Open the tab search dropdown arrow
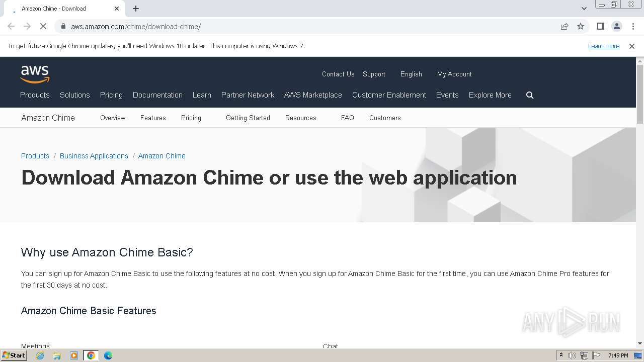Image resolution: width=644 pixels, height=362 pixels. click(x=584, y=9)
